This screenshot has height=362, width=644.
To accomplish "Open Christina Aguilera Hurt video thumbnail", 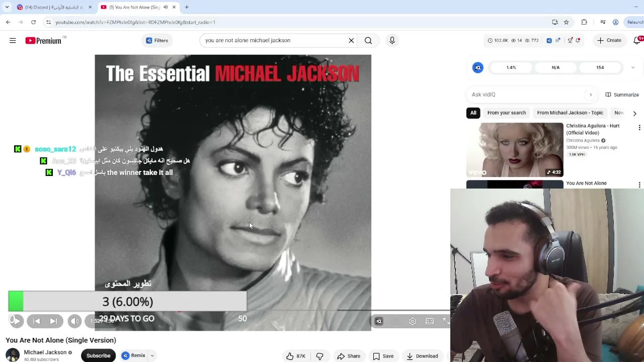I will pyautogui.click(x=515, y=150).
